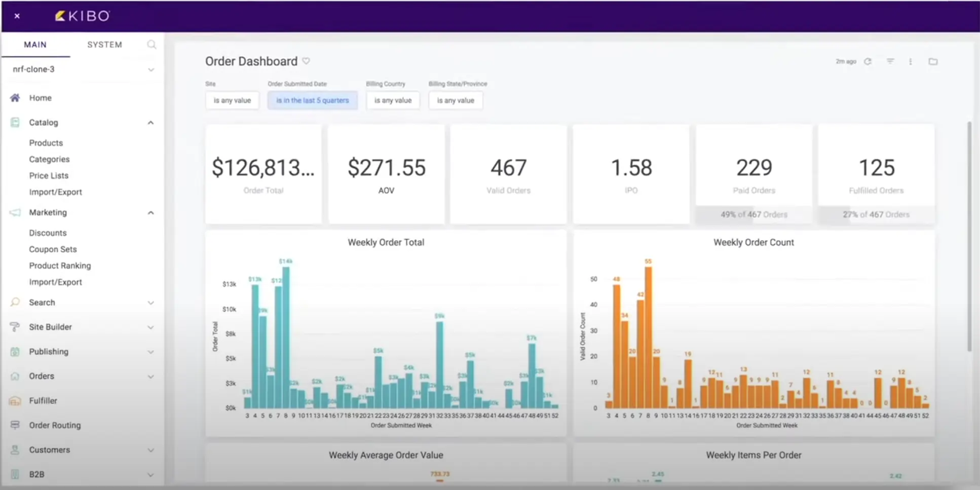980x490 pixels.
Task: Expand the Orders section
Action: pyautogui.click(x=150, y=376)
